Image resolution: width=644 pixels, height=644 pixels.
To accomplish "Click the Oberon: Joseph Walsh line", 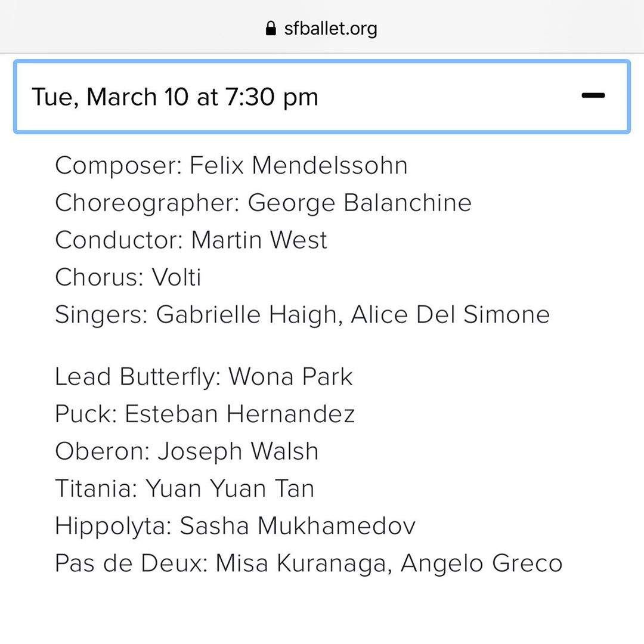I will pyautogui.click(x=187, y=451).
